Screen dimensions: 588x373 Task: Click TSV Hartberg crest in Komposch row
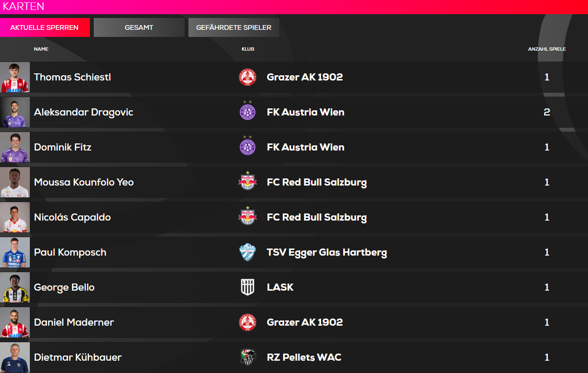pyautogui.click(x=248, y=252)
